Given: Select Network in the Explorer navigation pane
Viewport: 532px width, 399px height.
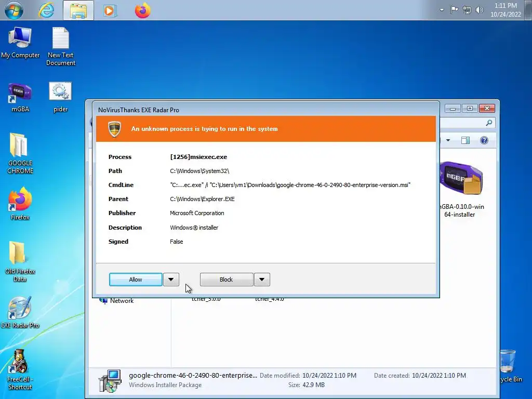Looking at the screenshot, I should click(x=117, y=301).
